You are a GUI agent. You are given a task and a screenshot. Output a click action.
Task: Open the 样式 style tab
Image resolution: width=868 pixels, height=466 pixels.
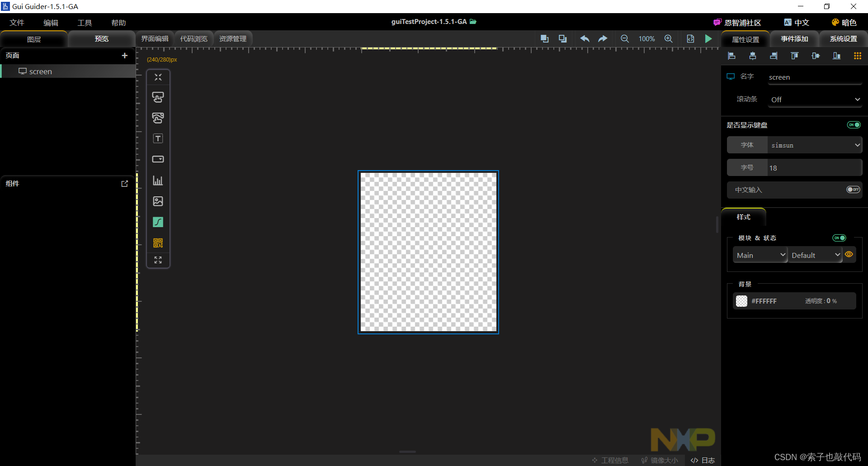point(744,217)
